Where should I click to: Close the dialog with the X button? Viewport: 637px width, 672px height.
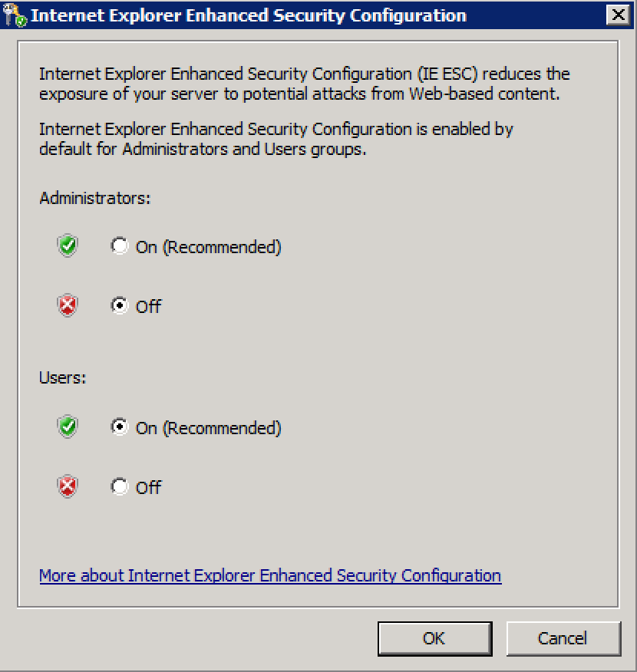click(x=618, y=15)
